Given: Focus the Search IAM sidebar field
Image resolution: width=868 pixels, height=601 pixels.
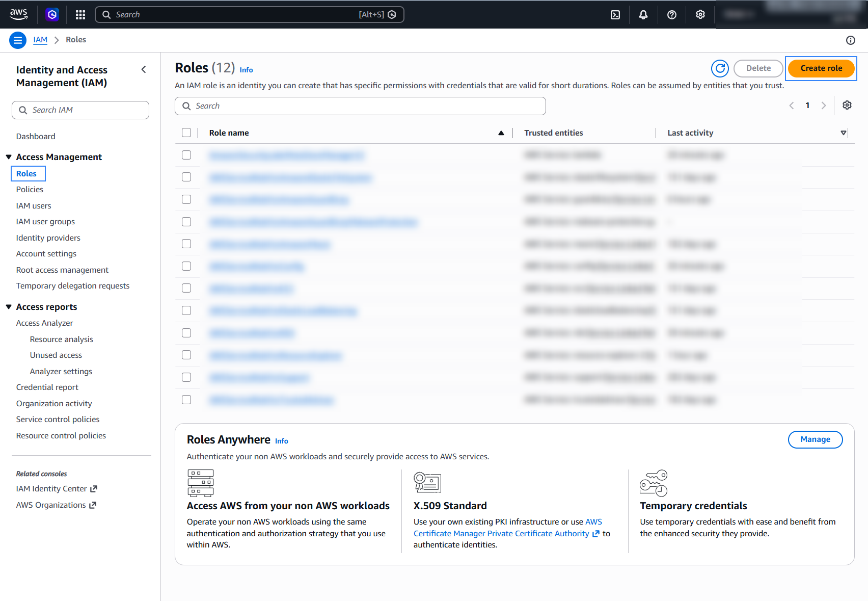Looking at the screenshot, I should point(80,110).
